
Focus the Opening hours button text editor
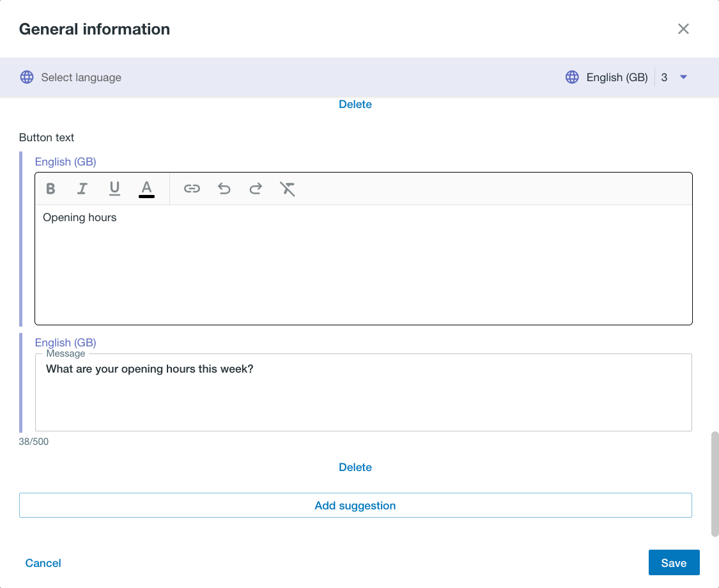pyautogui.click(x=364, y=265)
